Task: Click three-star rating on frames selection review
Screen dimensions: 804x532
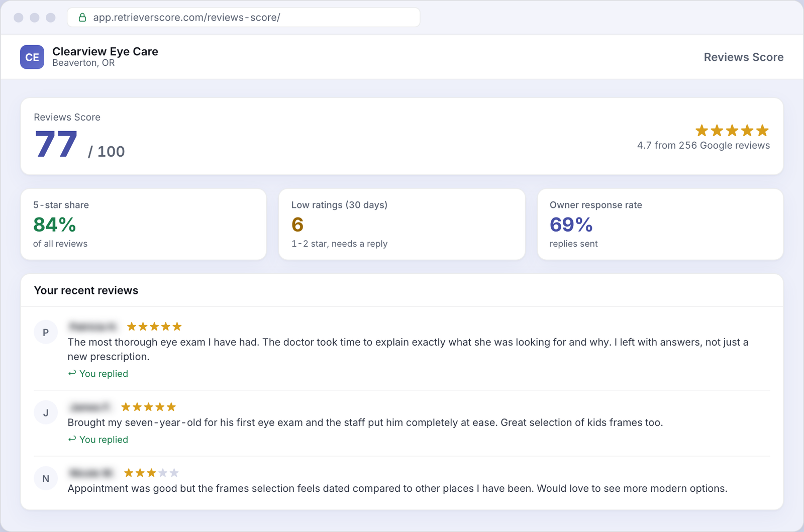Action: pos(151,473)
